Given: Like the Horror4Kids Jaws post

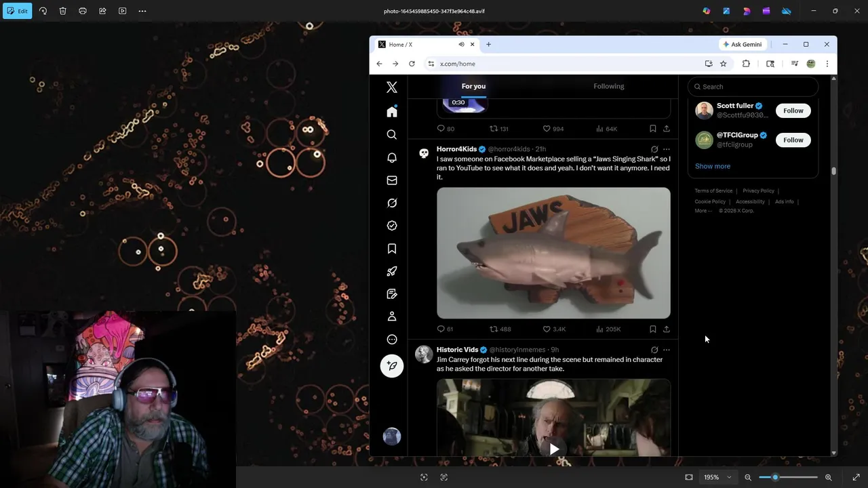Looking at the screenshot, I should click(x=553, y=329).
